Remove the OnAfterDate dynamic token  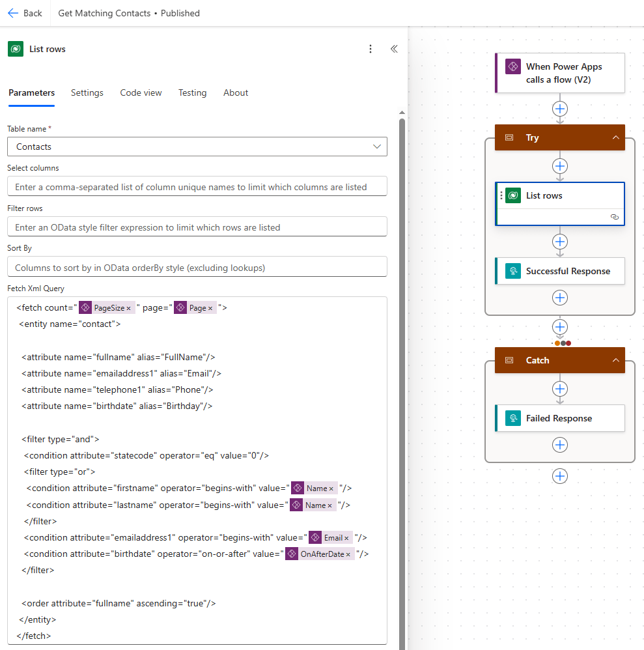[348, 554]
